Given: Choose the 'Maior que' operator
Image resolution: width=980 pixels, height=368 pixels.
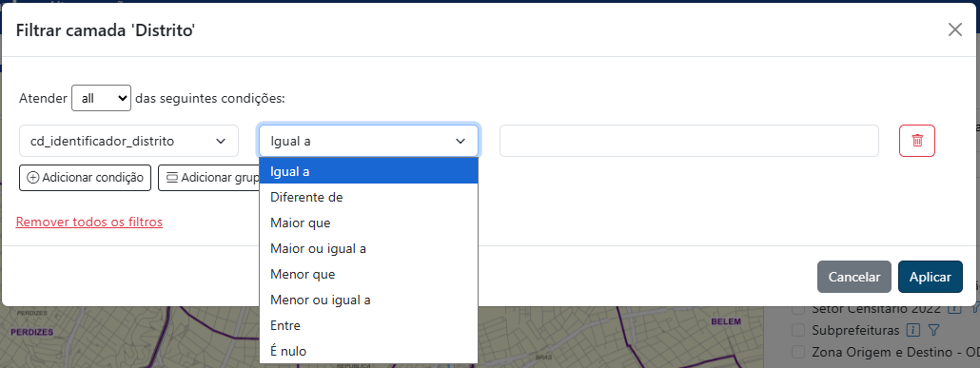Looking at the screenshot, I should point(369,223).
